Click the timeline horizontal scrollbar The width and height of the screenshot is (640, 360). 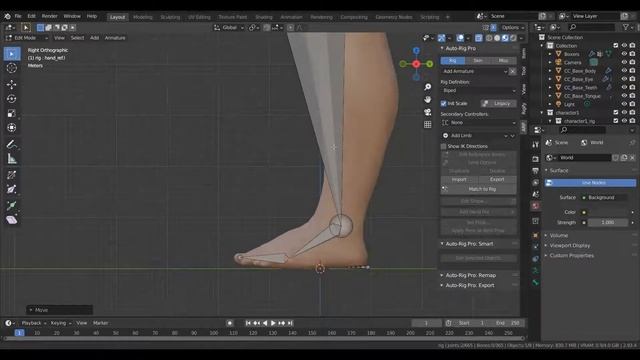[264, 339]
